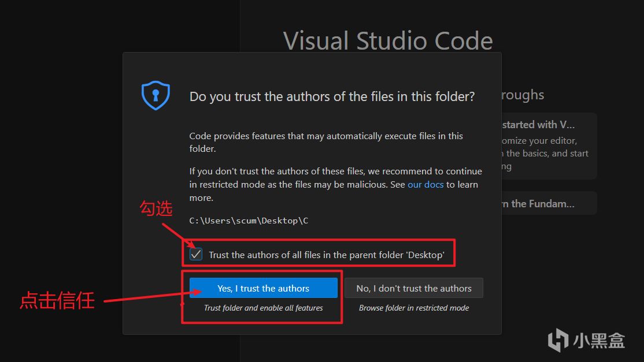This screenshot has width=644, height=362.
Task: Click the 小黑盒 logo icon
Action: coord(558,340)
